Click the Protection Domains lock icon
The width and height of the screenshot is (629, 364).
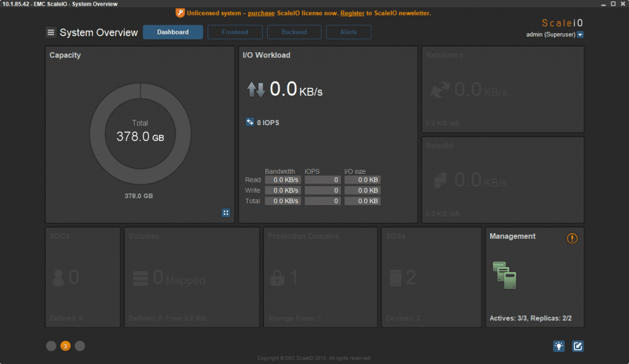[278, 278]
